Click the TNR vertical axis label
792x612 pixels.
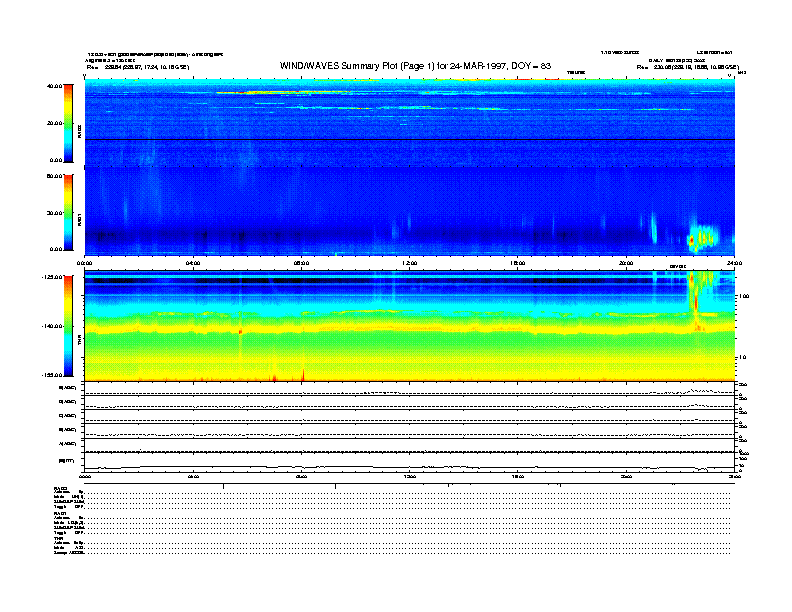[x=79, y=342]
